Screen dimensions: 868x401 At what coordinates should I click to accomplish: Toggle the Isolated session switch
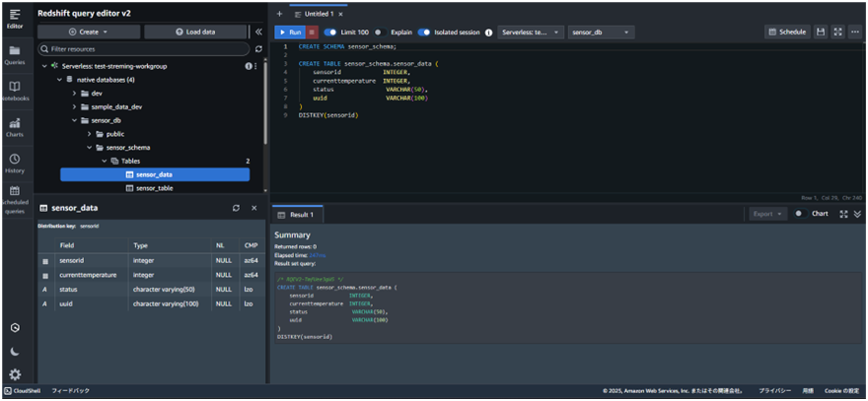[424, 32]
